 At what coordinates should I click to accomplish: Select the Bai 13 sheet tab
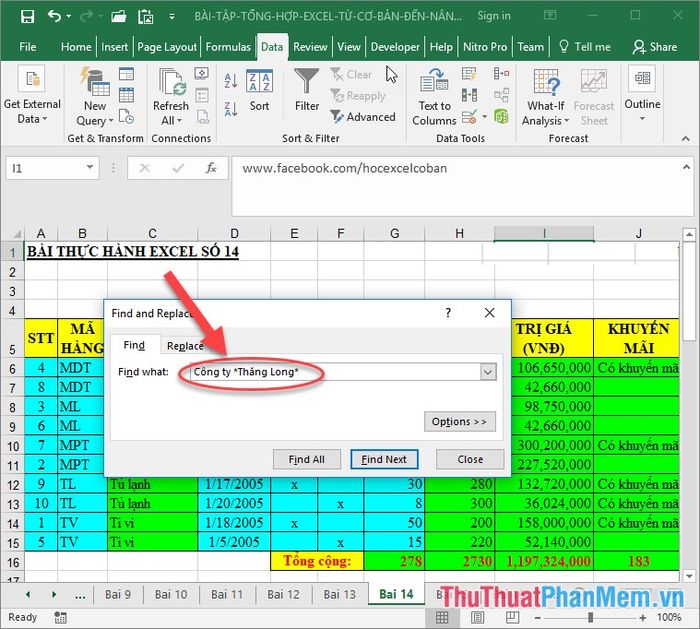[339, 594]
